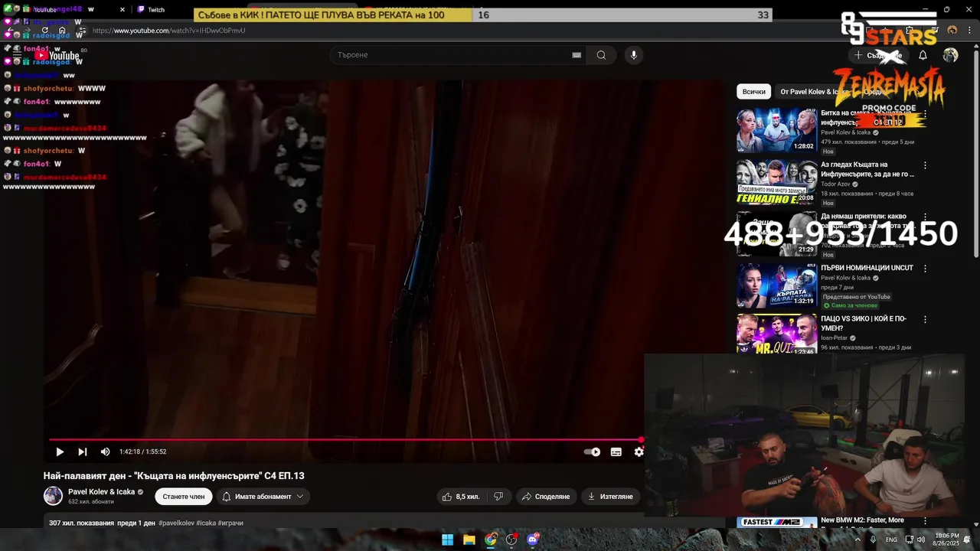Mute the video volume speaker icon
The width and height of the screenshot is (980, 551).
pyautogui.click(x=106, y=452)
